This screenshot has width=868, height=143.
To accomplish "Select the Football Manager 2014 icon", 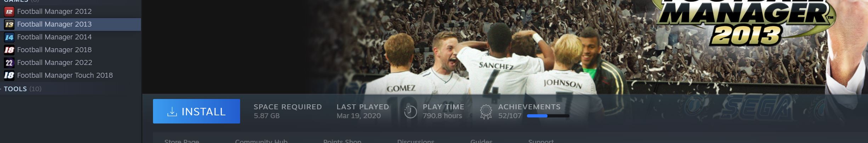I will (9, 37).
